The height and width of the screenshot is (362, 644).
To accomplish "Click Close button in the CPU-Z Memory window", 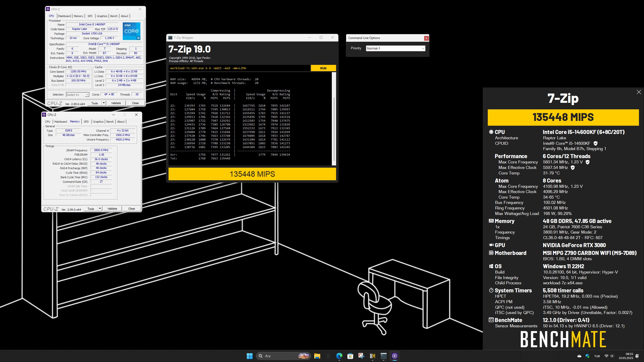I will [132, 209].
